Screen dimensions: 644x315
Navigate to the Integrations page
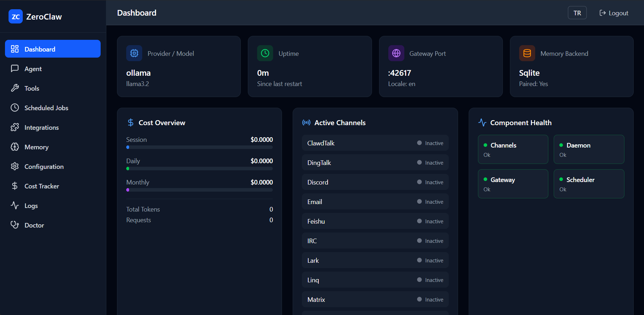coord(53,127)
